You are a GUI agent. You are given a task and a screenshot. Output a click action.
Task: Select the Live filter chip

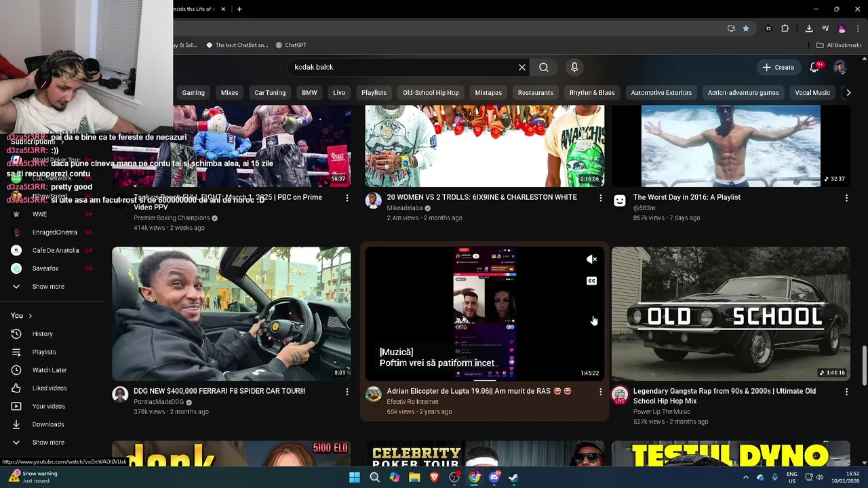tap(339, 93)
